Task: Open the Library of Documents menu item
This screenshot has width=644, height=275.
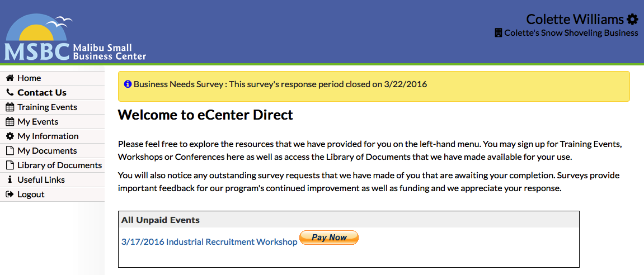Action: point(59,165)
